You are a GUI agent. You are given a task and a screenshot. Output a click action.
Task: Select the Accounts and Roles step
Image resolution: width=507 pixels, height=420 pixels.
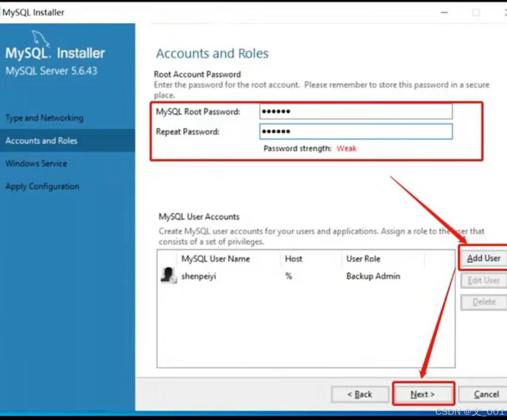click(67, 141)
